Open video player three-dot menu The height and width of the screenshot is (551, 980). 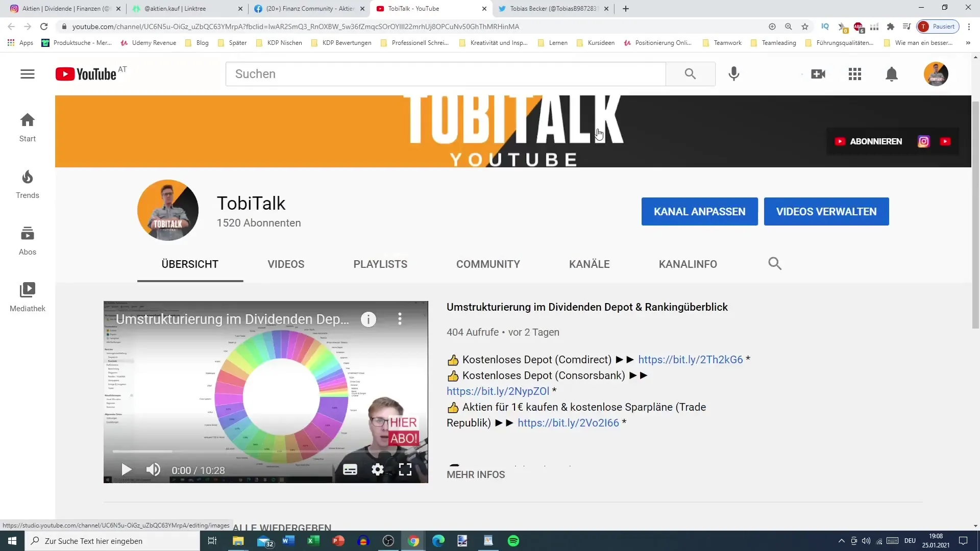point(400,319)
